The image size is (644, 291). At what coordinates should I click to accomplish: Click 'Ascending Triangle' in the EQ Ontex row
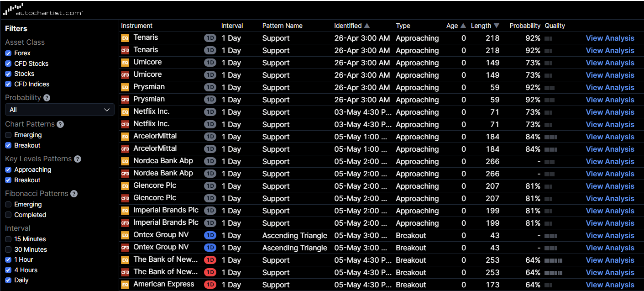(x=295, y=235)
